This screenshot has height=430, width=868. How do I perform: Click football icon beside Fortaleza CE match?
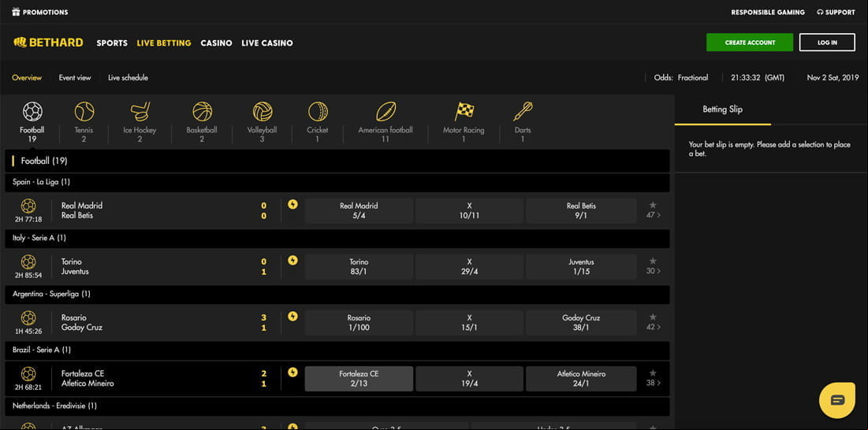[28, 374]
